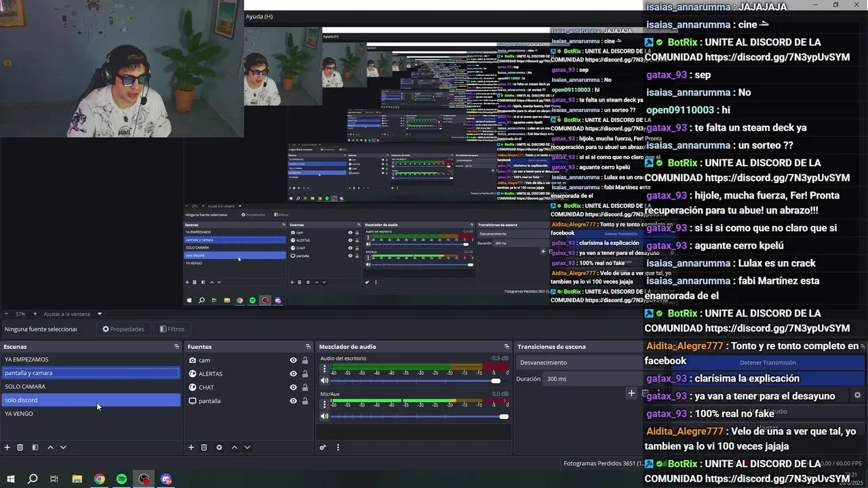Hide the ALERTAS source with its eye icon
The image size is (868, 488).
[293, 373]
